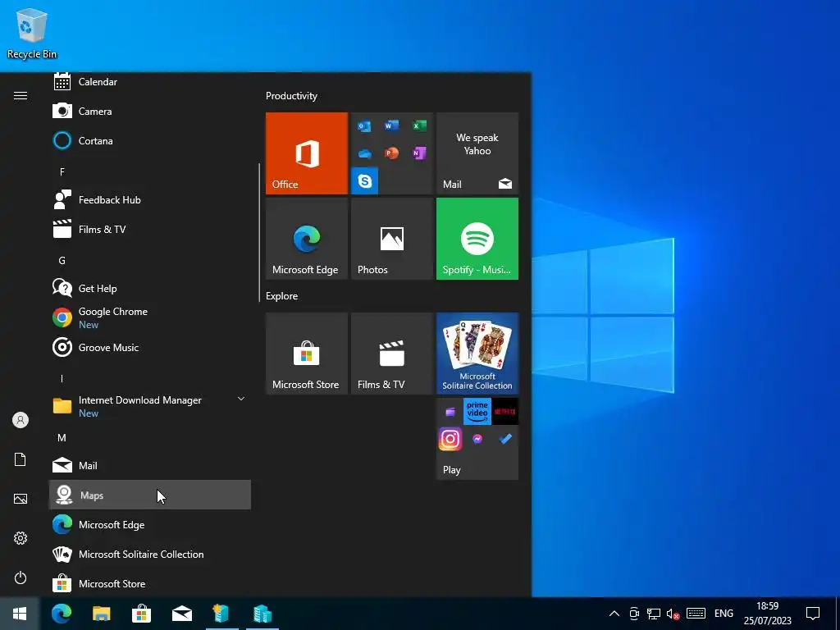Click the Productivity group heading
The height and width of the screenshot is (630, 840).
pos(291,96)
